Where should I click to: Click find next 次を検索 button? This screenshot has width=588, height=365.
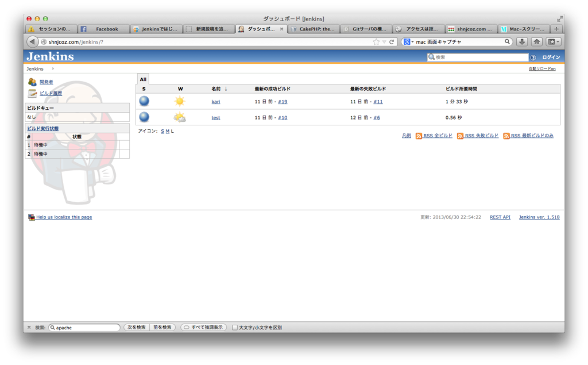pyautogui.click(x=137, y=328)
